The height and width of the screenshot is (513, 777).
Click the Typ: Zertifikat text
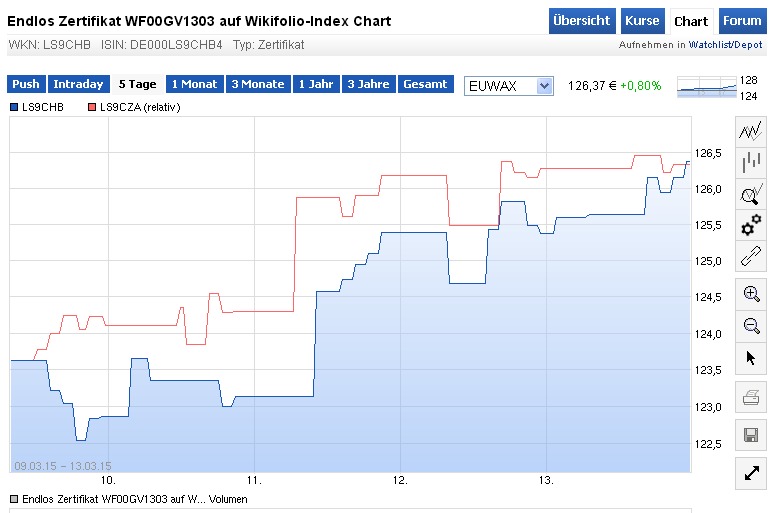point(269,45)
